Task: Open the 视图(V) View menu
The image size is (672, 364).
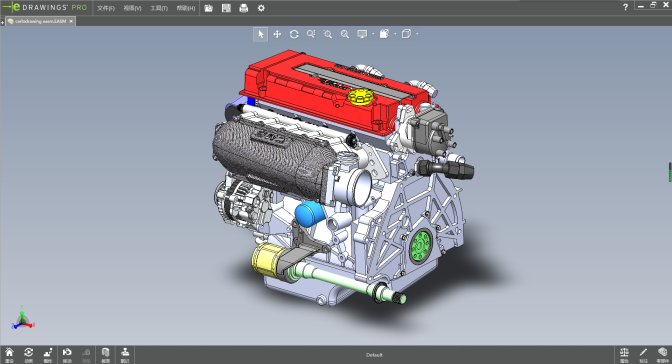Action: click(x=132, y=8)
